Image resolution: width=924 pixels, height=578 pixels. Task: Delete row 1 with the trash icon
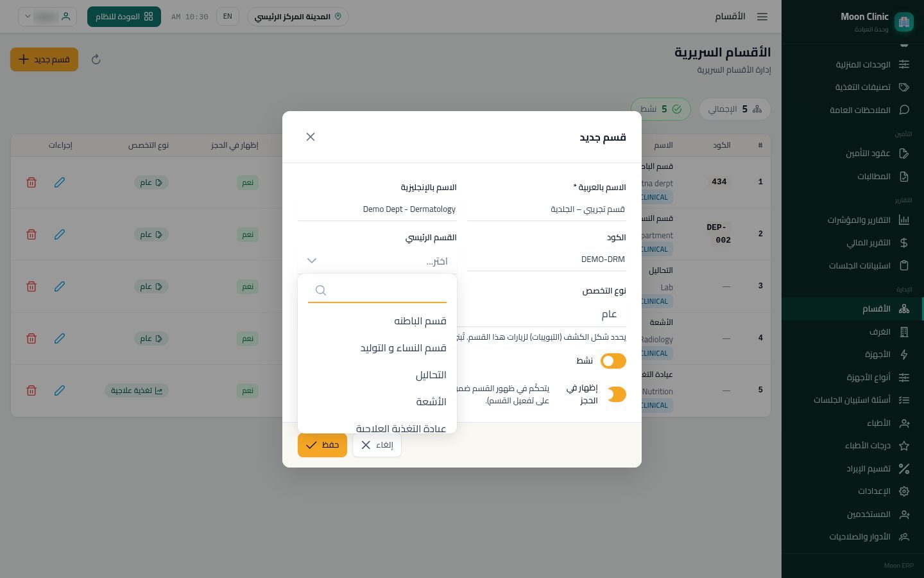coord(31,182)
